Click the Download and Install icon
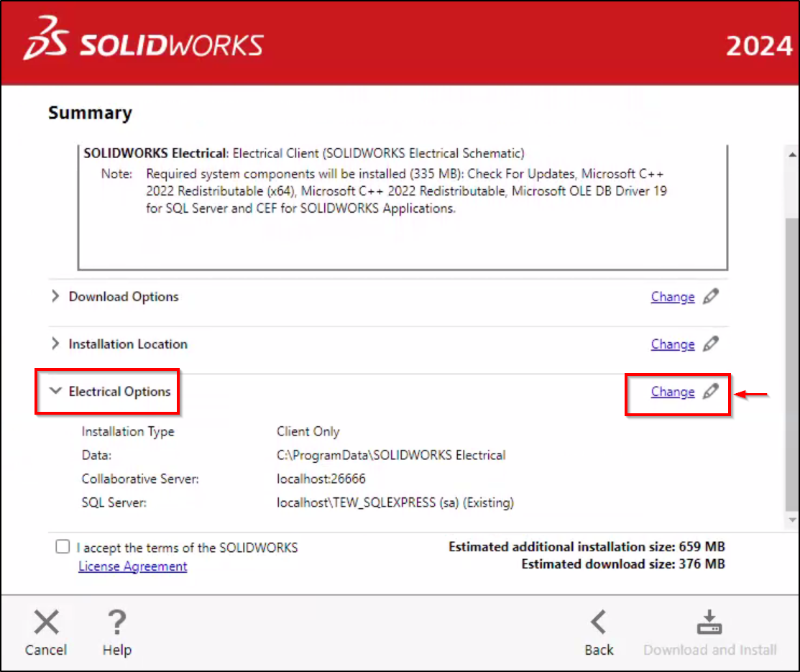The image size is (800, 672). point(709,622)
